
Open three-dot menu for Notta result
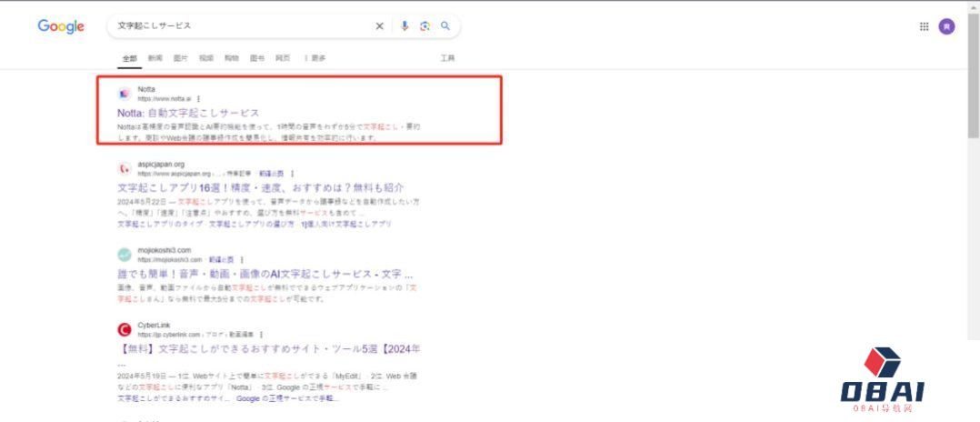point(199,99)
